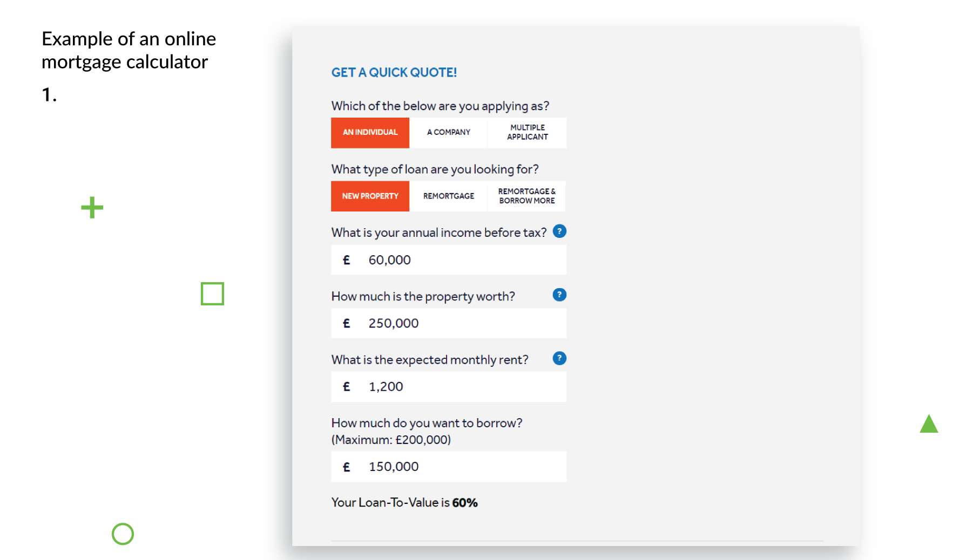Click the borrow amount field showing 150,000
The image size is (953, 560).
click(x=449, y=467)
